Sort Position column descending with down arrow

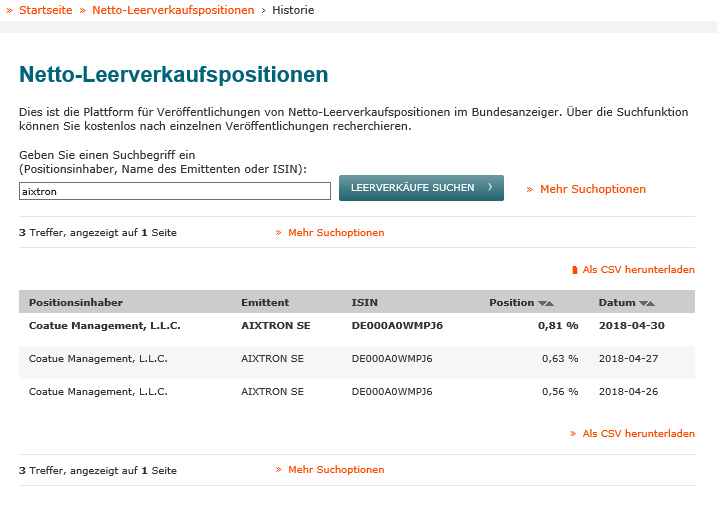tap(542, 303)
